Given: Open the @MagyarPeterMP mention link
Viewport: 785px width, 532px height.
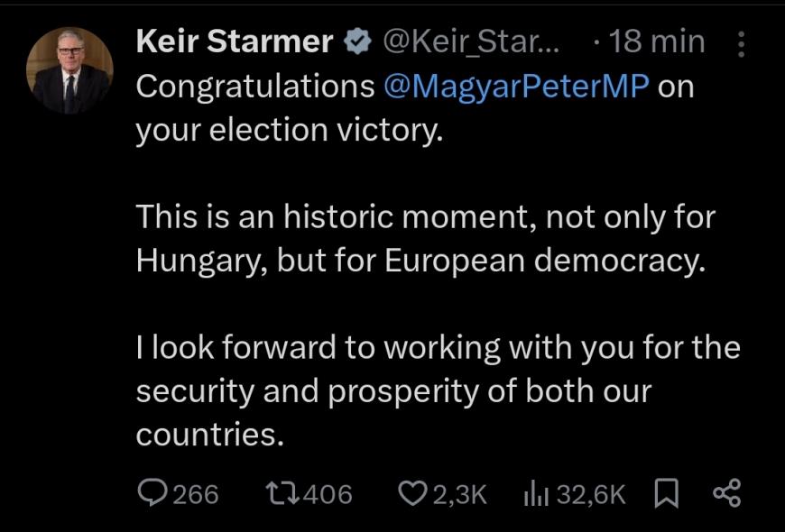Looking at the screenshot, I should [516, 87].
